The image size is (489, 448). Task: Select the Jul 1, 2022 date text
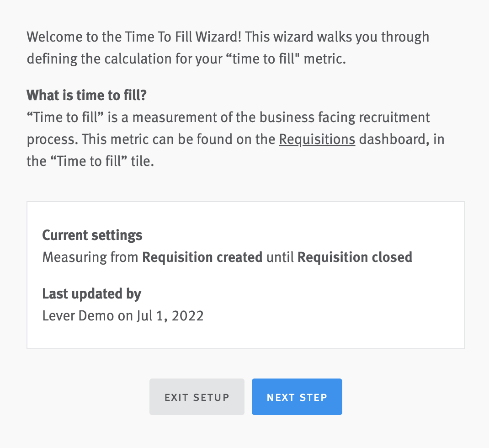pyautogui.click(x=169, y=315)
